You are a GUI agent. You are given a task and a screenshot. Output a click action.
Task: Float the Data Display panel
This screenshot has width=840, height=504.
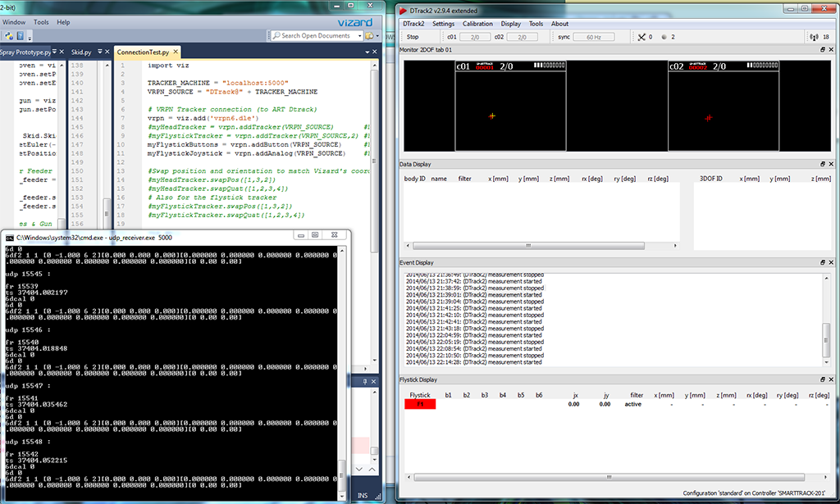[x=823, y=165]
